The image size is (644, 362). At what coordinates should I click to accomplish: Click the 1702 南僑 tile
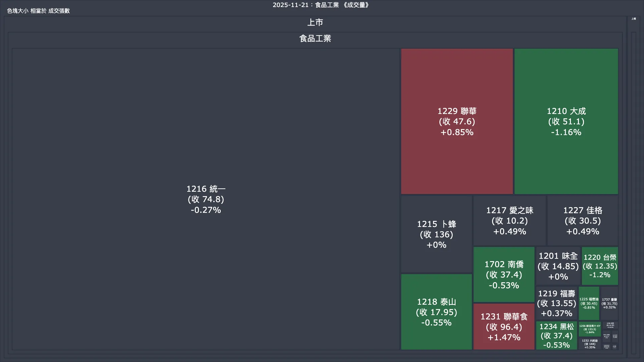pos(503,275)
